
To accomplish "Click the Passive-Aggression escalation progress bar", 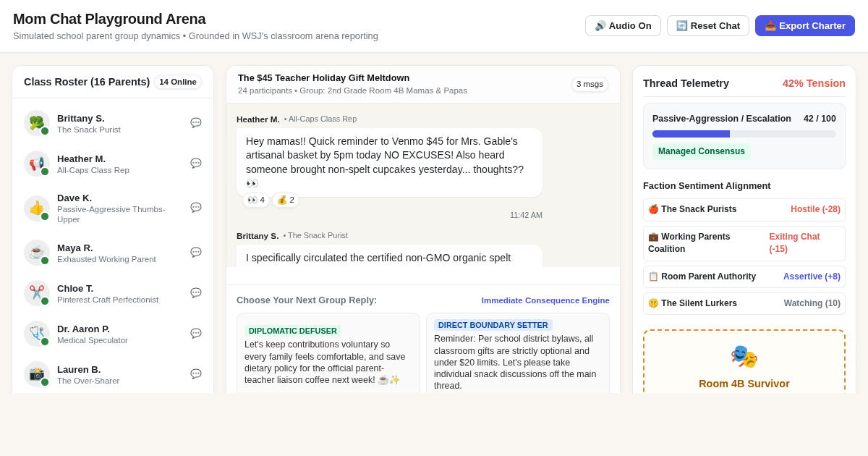I will 744,134.
